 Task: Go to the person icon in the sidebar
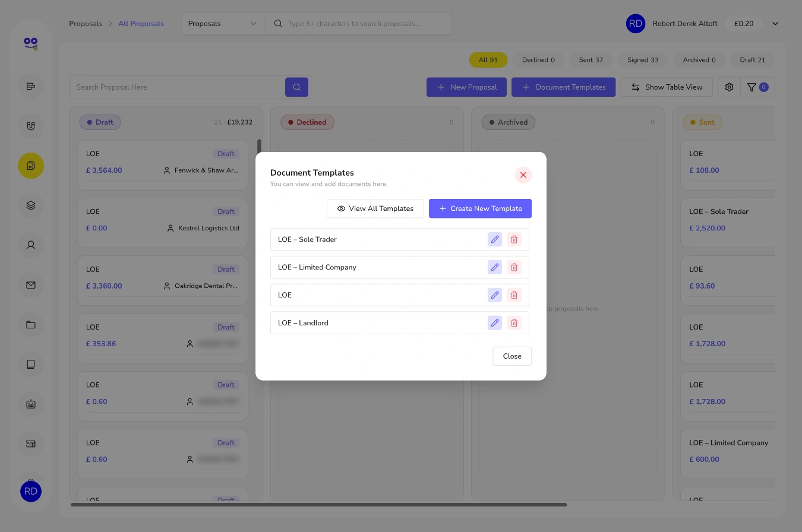31,245
